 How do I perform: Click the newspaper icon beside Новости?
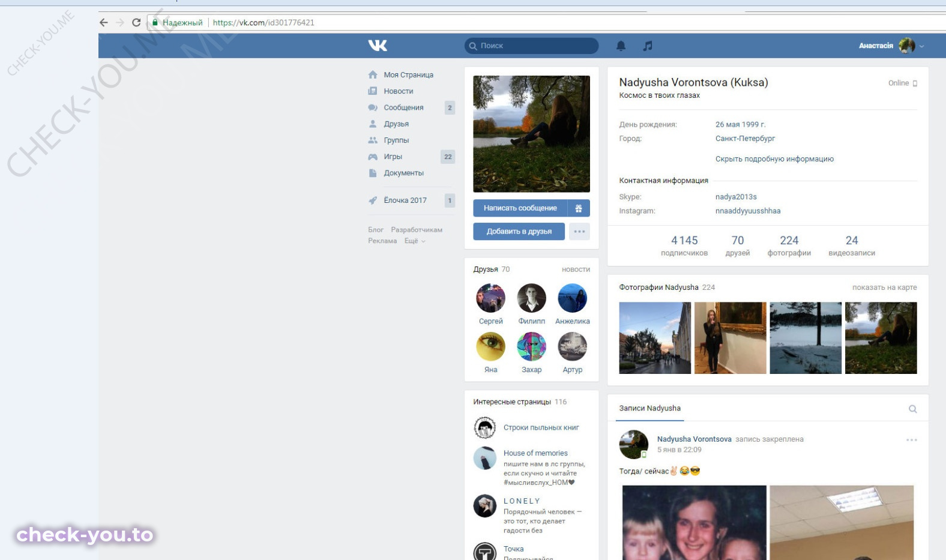tap(373, 91)
